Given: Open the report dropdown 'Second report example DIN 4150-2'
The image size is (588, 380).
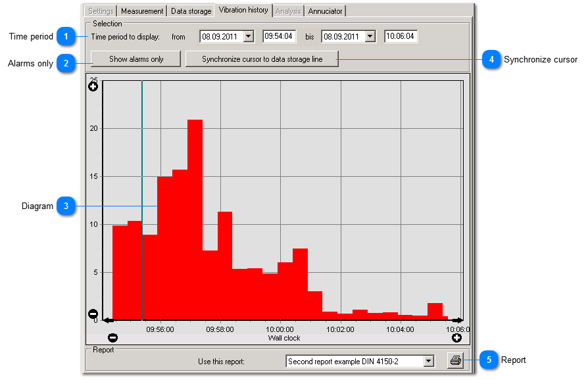Looking at the screenshot, I should click(x=429, y=360).
